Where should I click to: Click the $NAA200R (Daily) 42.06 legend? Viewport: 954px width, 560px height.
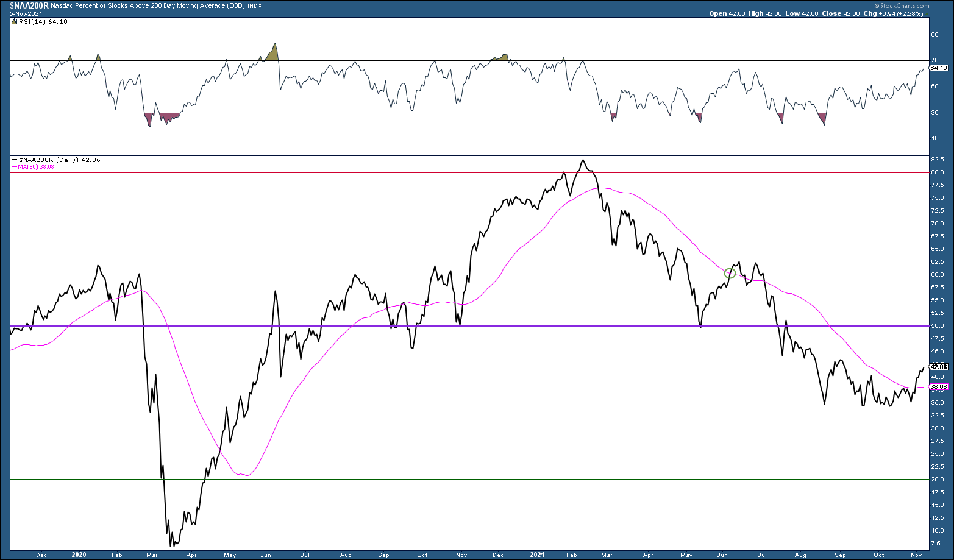tap(56, 160)
